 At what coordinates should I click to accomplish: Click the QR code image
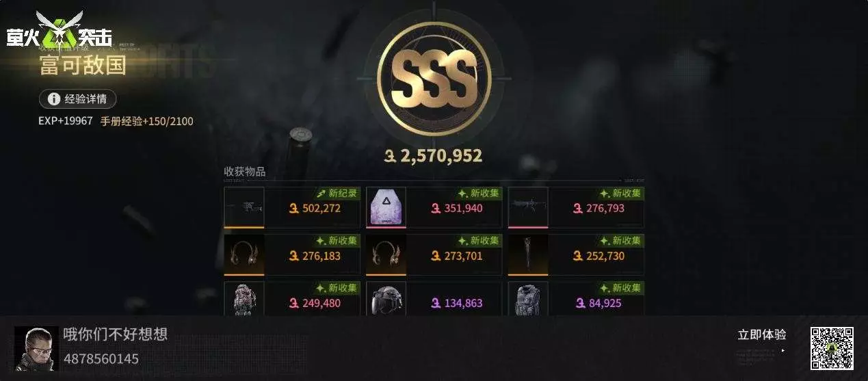tap(832, 348)
